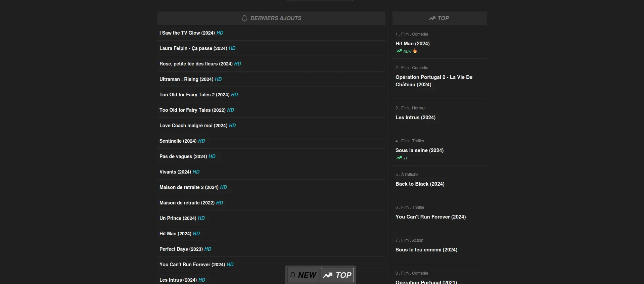The image size is (644, 284).
Task: Open Perfect Days (2023)
Action: coord(181,249)
